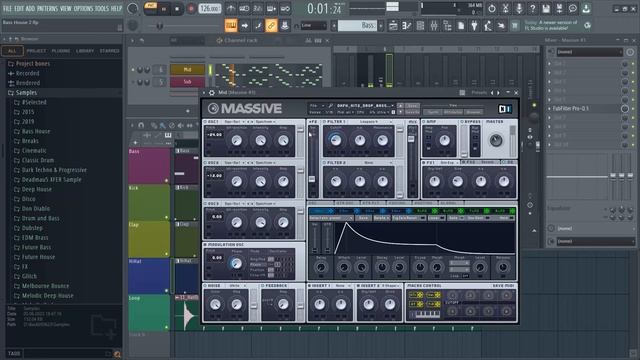Screen dimensions: 640x360
Task: Open the Future Bass folder
Action: point(36,247)
